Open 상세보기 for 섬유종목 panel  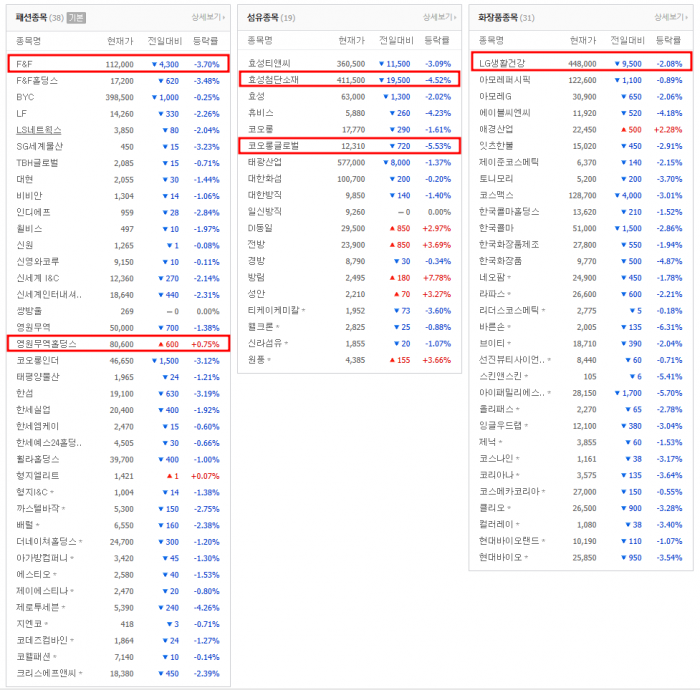[x=439, y=17]
